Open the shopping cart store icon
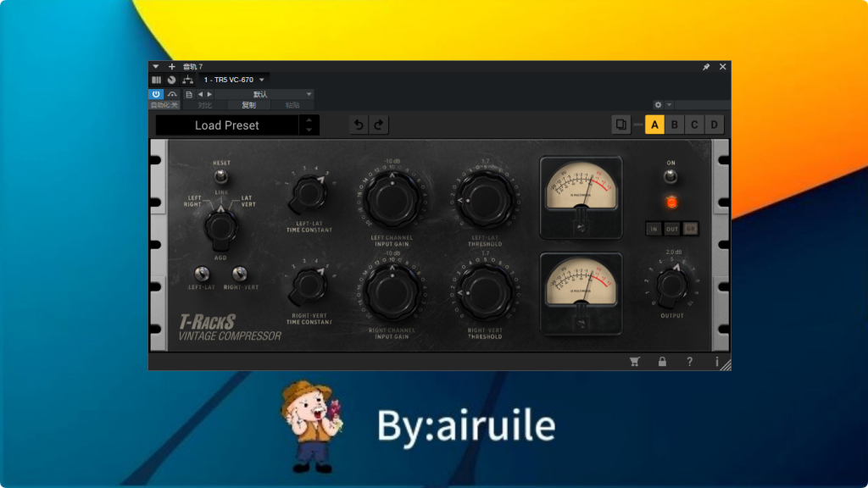 (x=635, y=362)
